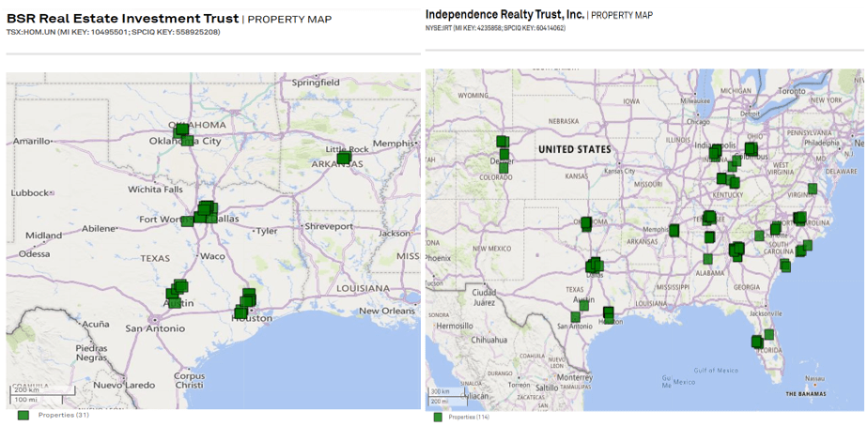Click the TSX:HOM.UN key line
The image size is (868, 426).
114,32
